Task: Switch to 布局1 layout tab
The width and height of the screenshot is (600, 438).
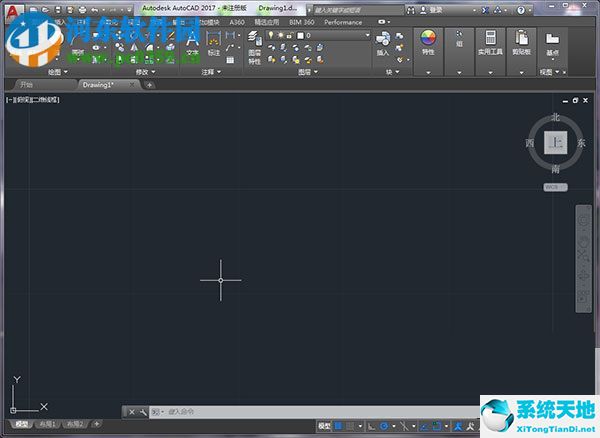Action: click(48, 425)
